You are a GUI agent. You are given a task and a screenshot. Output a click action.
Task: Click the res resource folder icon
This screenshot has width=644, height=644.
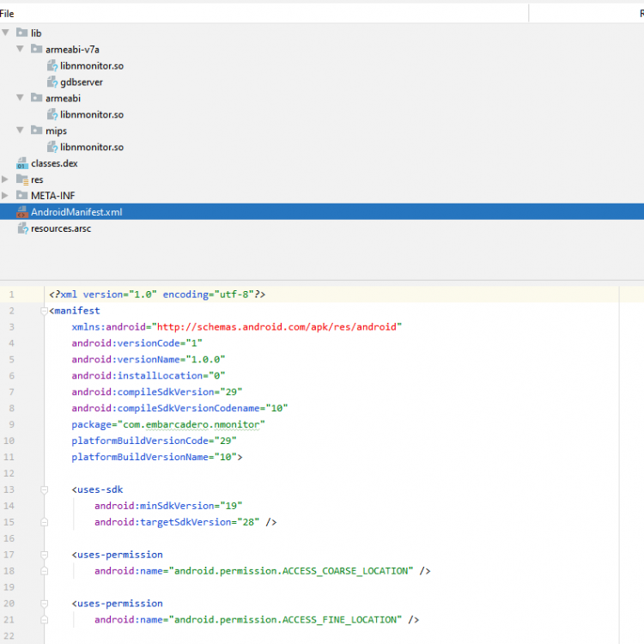(x=22, y=179)
